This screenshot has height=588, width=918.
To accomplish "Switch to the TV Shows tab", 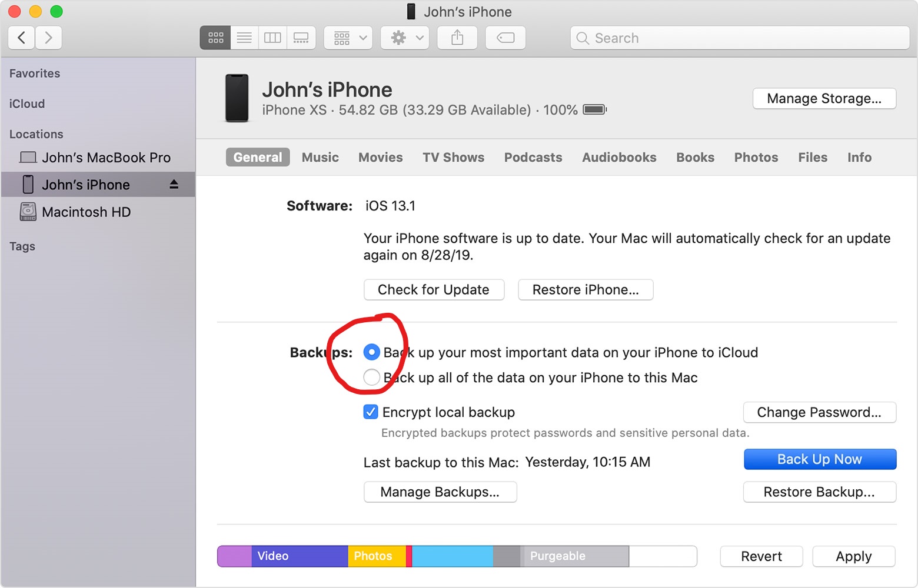I will pyautogui.click(x=453, y=157).
